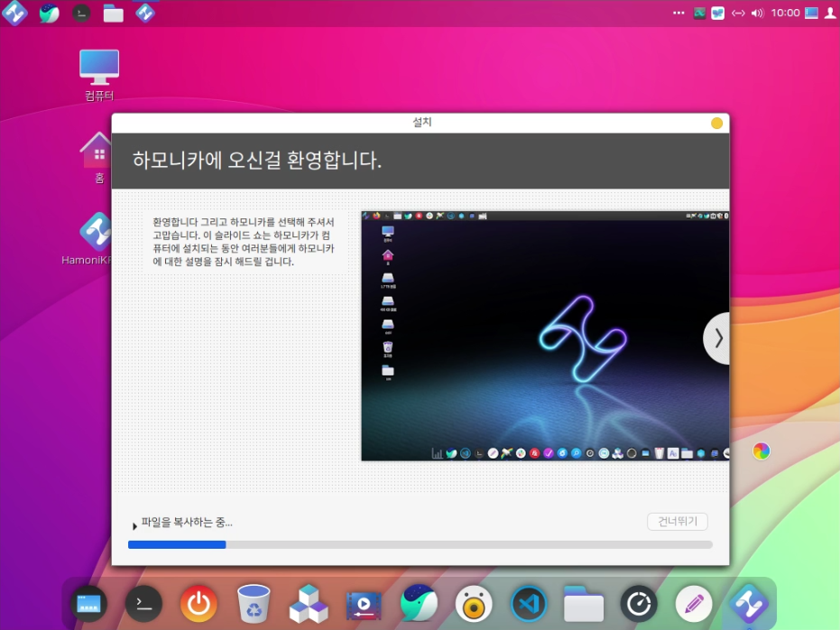Open the volume control in system tray
The width and height of the screenshot is (840, 630).
[757, 13]
